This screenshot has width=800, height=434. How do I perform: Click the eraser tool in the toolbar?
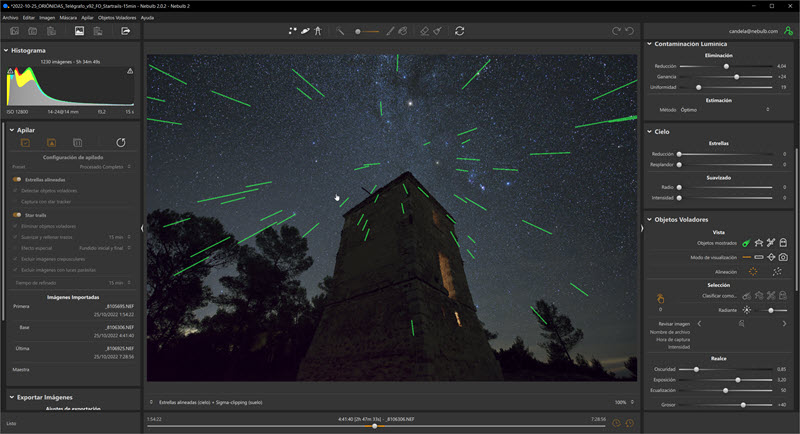coord(424,31)
